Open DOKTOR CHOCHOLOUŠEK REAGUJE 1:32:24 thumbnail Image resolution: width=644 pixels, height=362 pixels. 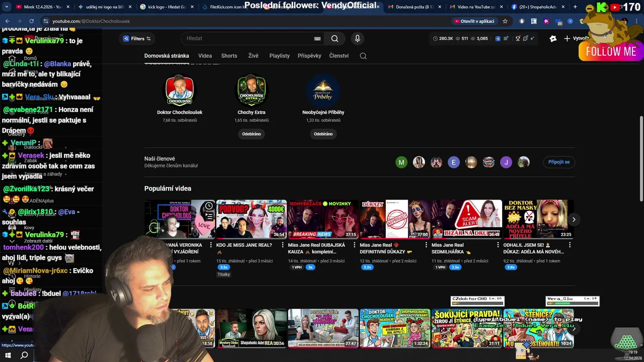coord(395,328)
